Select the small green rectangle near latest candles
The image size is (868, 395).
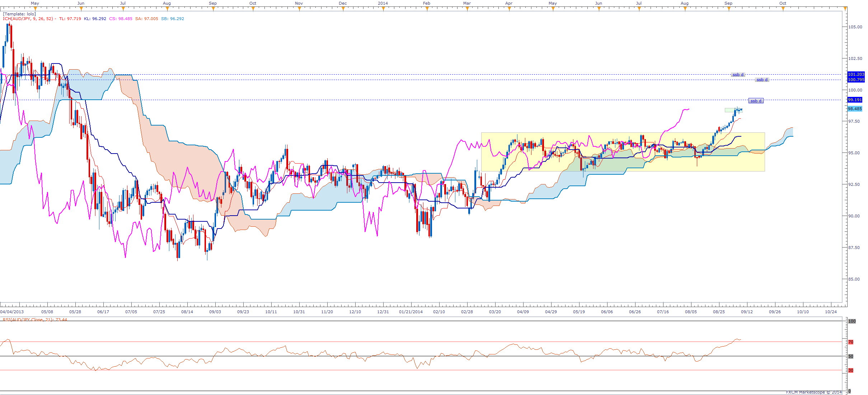click(x=729, y=110)
